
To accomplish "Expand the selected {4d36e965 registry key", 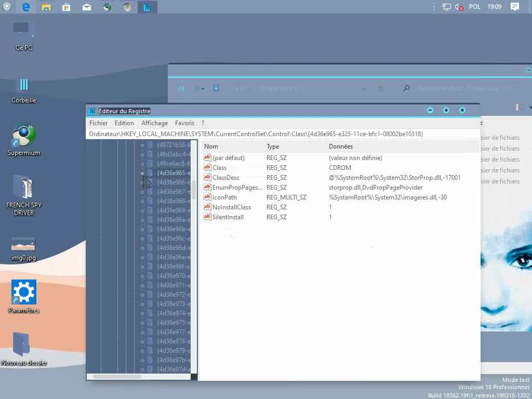I will tap(142, 173).
